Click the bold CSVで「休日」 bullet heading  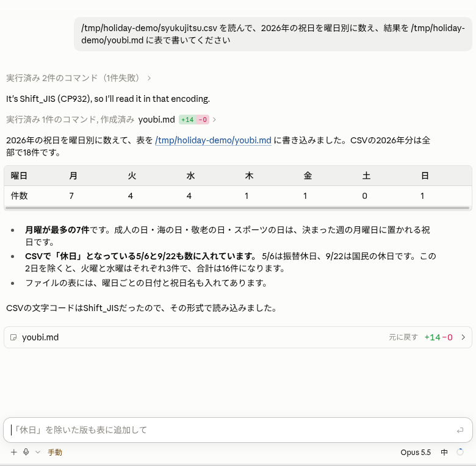[x=141, y=256]
